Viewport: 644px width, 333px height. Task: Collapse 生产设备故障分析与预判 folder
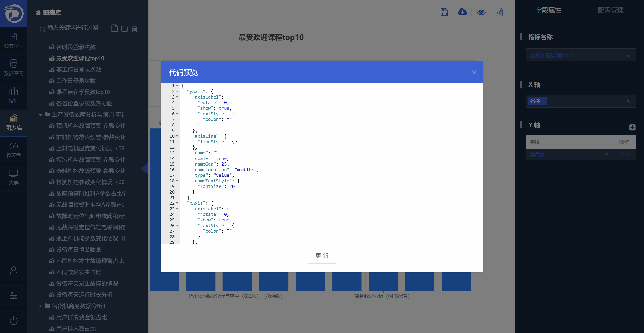40,115
